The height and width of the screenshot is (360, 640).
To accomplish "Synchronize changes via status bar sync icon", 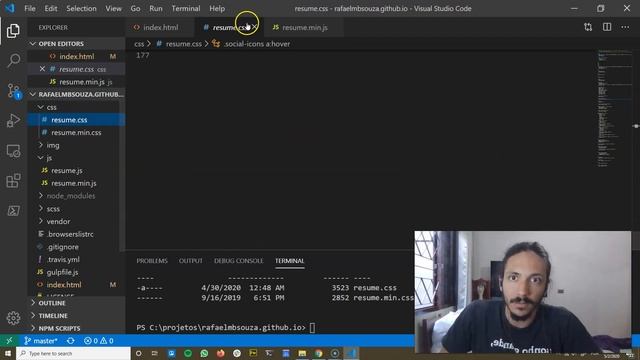I will 71,340.
